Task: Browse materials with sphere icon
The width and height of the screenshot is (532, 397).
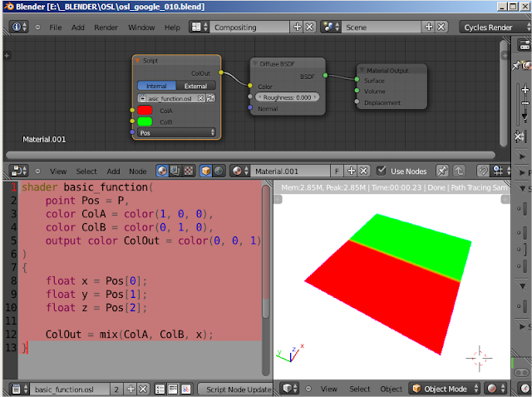Action: point(240,171)
